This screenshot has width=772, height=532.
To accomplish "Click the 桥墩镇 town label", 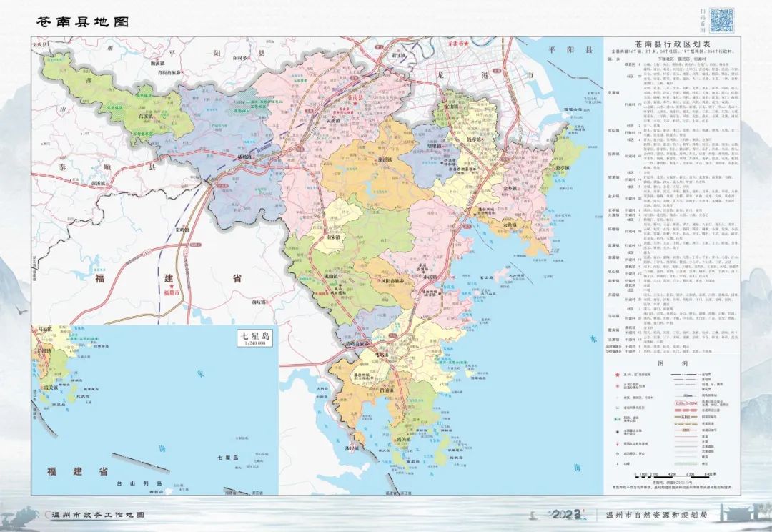I will click(x=244, y=157).
